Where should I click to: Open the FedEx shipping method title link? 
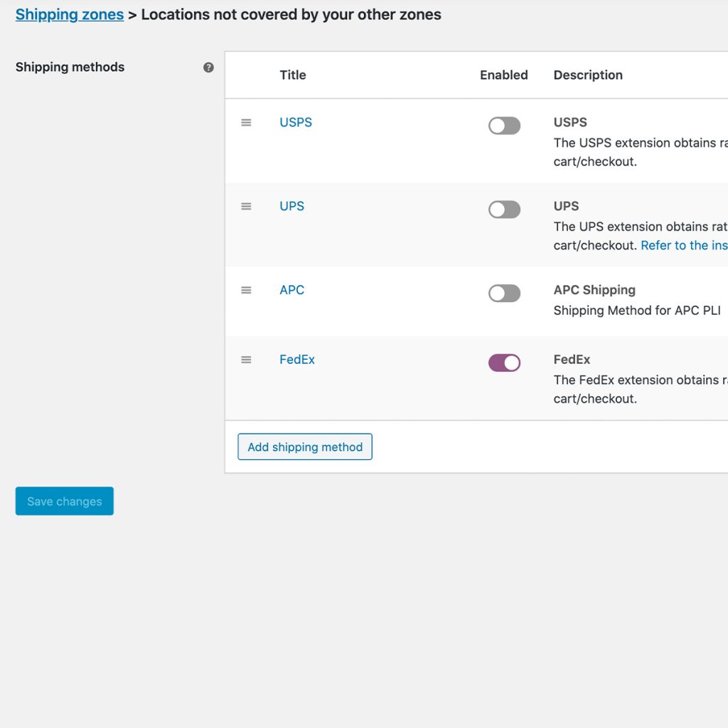(297, 360)
